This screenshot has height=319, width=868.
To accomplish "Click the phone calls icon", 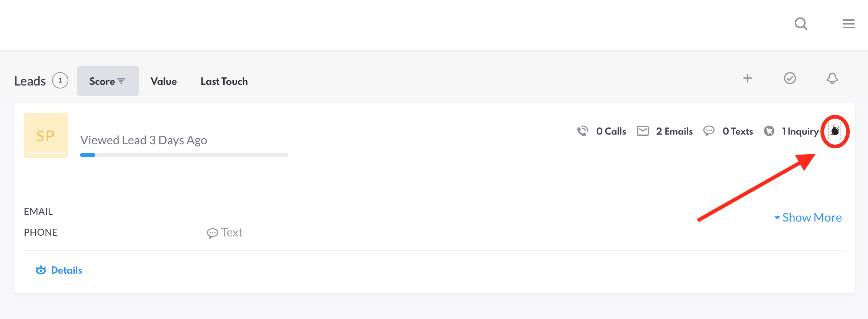I will pos(582,131).
